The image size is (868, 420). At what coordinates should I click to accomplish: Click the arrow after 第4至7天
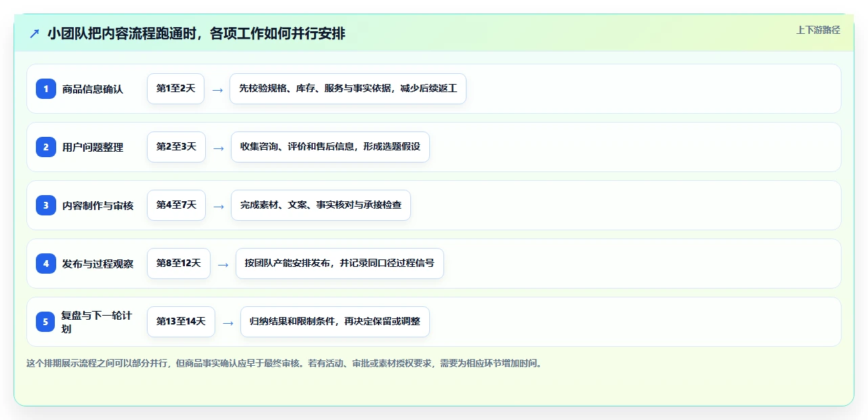pyautogui.click(x=218, y=206)
